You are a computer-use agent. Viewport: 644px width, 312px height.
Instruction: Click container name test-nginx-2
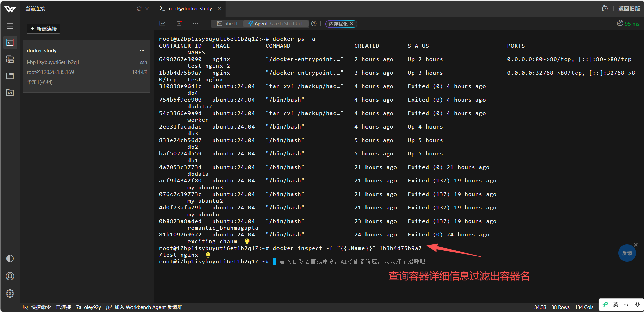point(209,66)
